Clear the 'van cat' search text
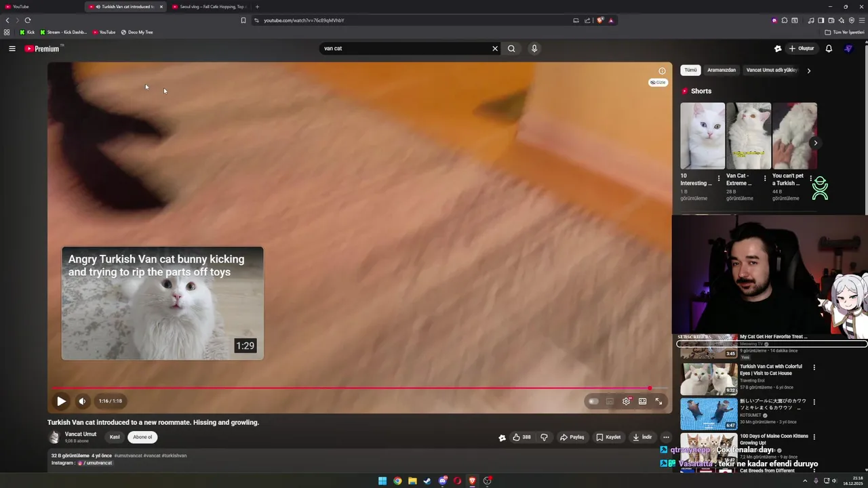The height and width of the screenshot is (488, 868). point(495,48)
